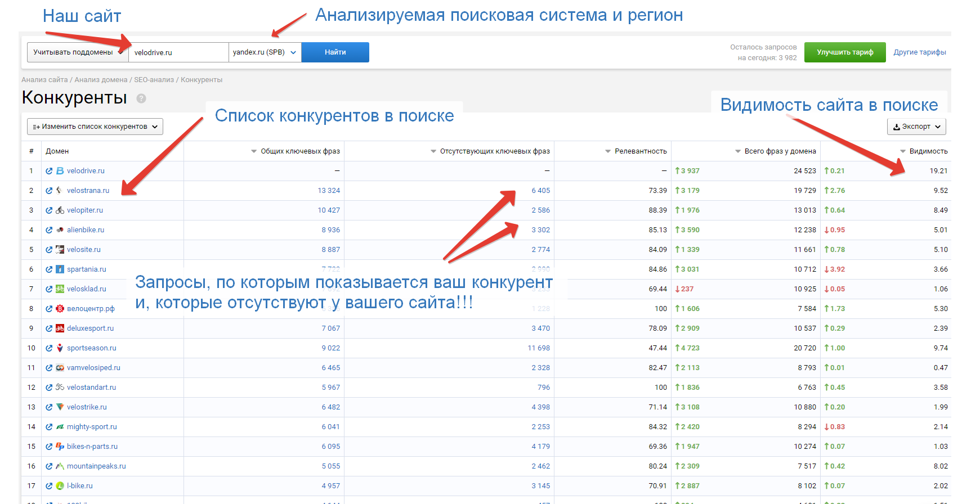
Task: Click the velopiter.ru bicycle favicon
Action: coord(60,210)
